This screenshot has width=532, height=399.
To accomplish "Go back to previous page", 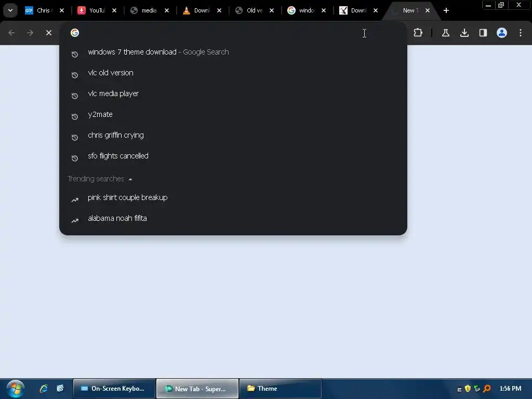I will coord(11,33).
